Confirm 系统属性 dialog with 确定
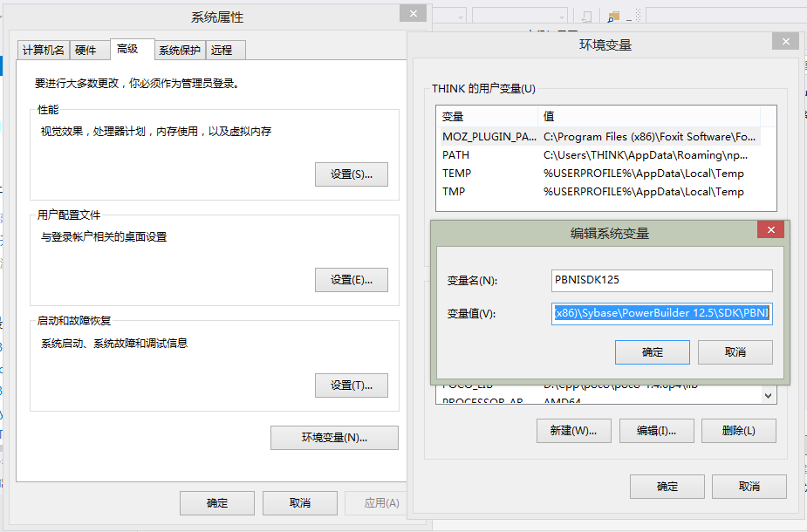Image resolution: width=807 pixels, height=532 pixels. point(217,502)
